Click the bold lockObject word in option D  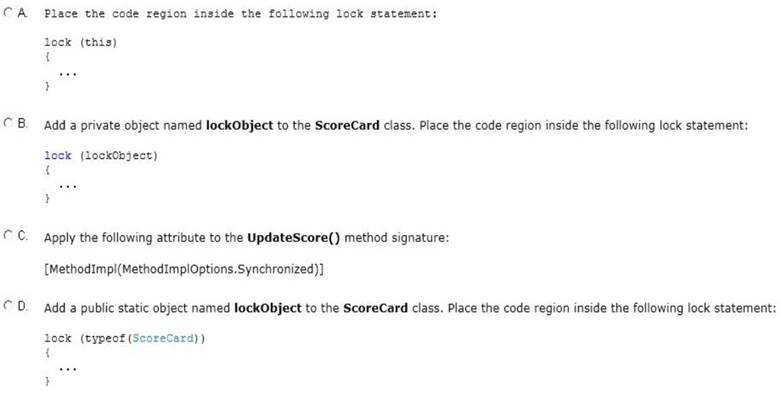coord(268,308)
